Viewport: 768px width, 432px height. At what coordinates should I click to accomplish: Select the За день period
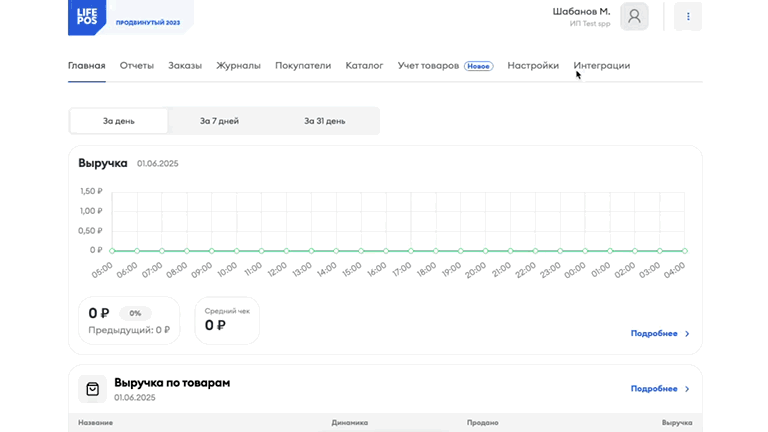click(x=119, y=121)
